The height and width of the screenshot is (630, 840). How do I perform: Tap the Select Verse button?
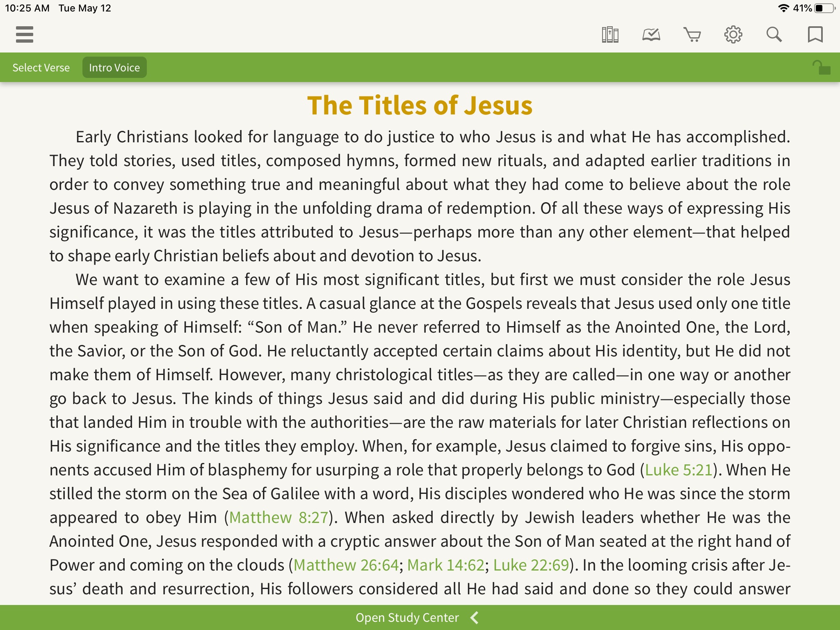click(x=41, y=67)
